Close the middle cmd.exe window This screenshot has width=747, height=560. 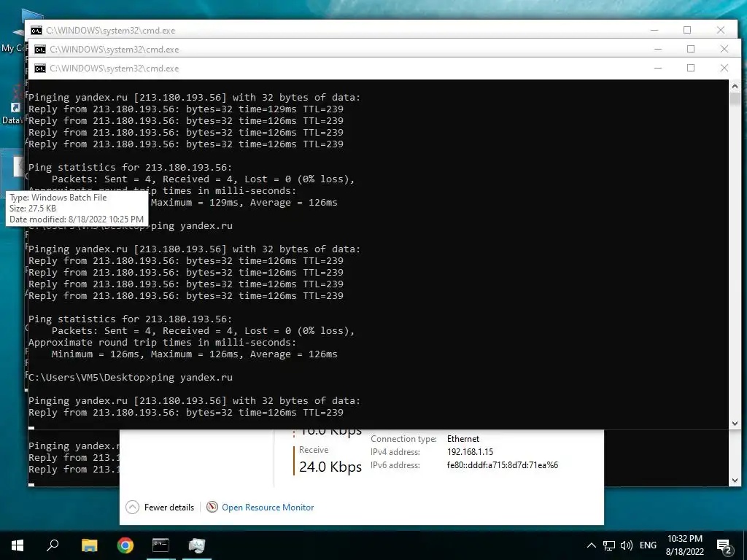tap(724, 49)
